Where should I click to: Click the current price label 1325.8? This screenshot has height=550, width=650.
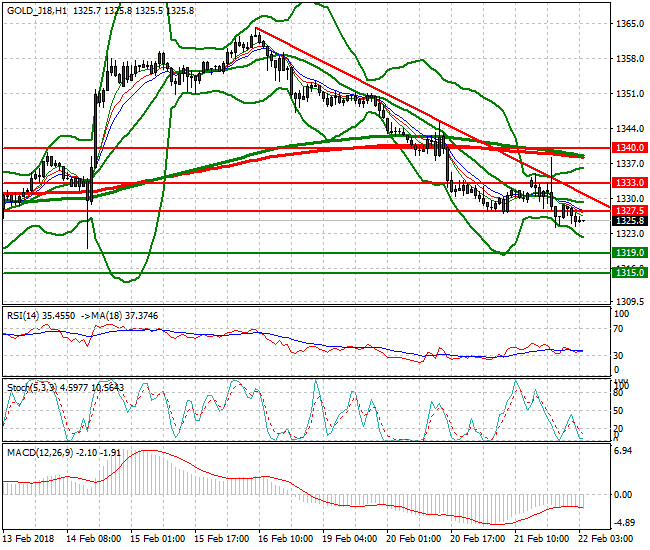pos(630,220)
